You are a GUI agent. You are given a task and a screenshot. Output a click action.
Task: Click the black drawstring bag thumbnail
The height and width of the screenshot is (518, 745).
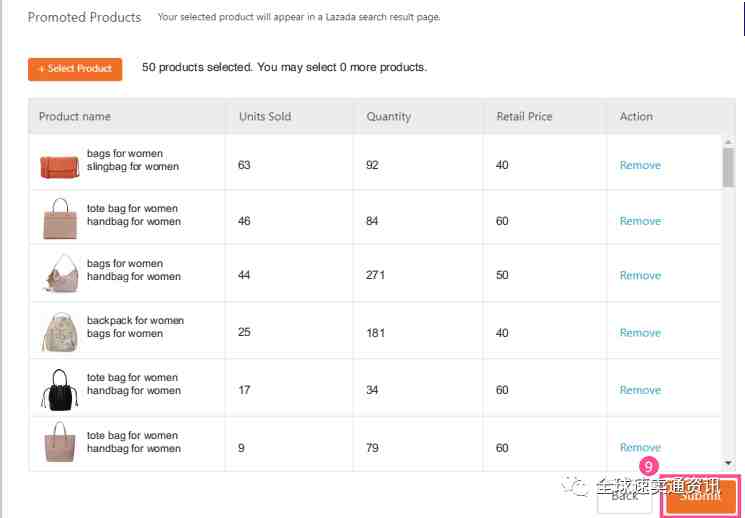click(x=60, y=390)
